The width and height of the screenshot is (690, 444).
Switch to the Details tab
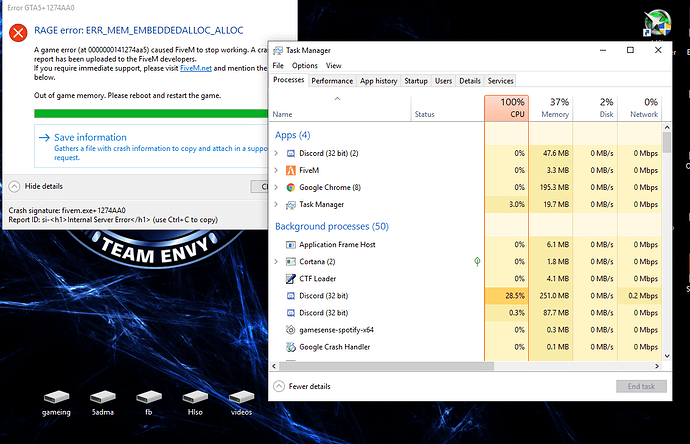(470, 81)
